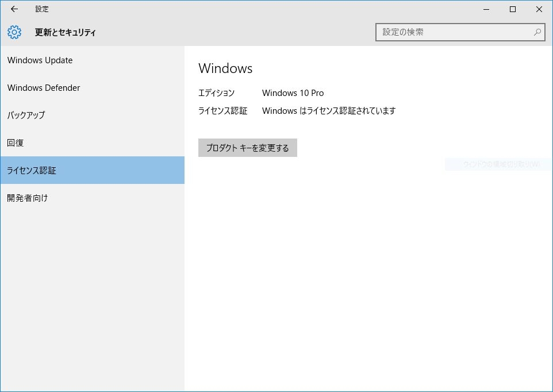Click the search magnifier icon
The width and height of the screenshot is (553, 392).
click(x=537, y=32)
